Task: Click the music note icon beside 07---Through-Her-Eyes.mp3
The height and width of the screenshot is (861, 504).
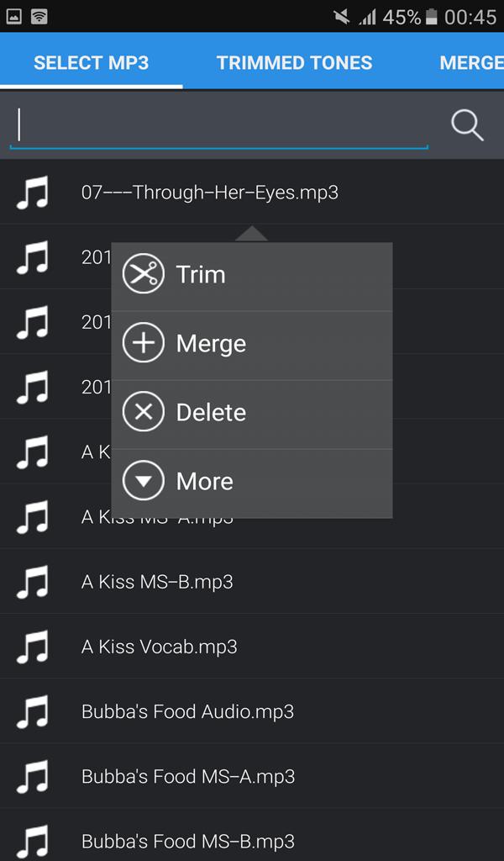Action: click(x=34, y=192)
